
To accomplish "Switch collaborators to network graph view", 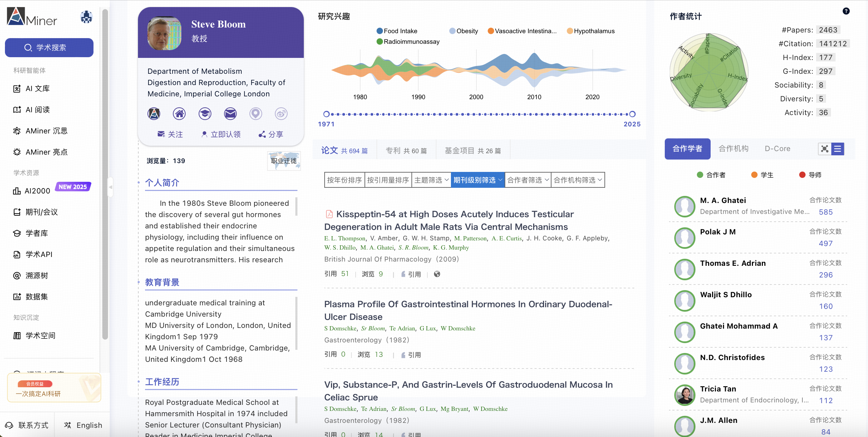I will coord(825,149).
